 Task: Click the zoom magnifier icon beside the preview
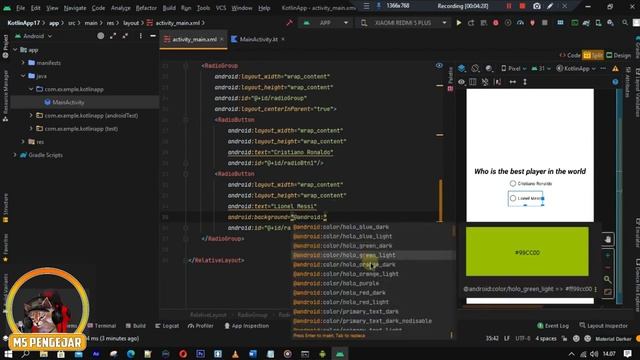tap(608, 279)
